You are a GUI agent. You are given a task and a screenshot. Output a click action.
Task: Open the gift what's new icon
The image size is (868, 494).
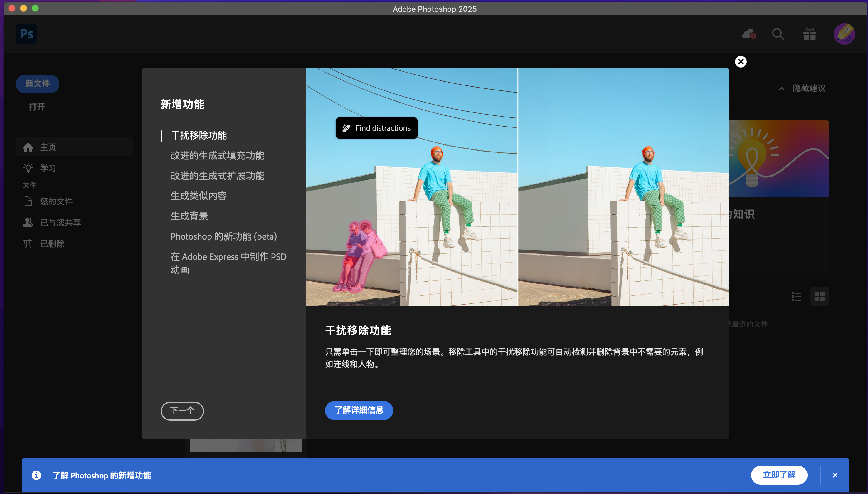click(810, 34)
